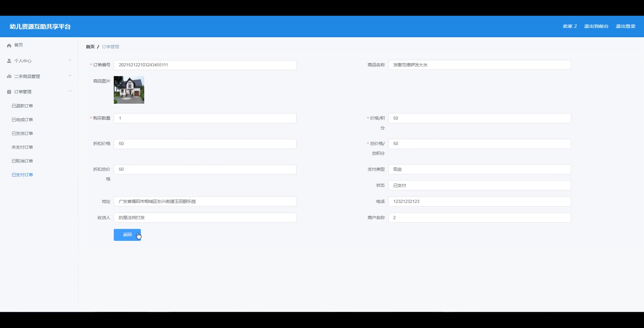The height and width of the screenshot is (328, 644).
Task: Select 未支付订单 submenu item
Action: [x=22, y=147]
